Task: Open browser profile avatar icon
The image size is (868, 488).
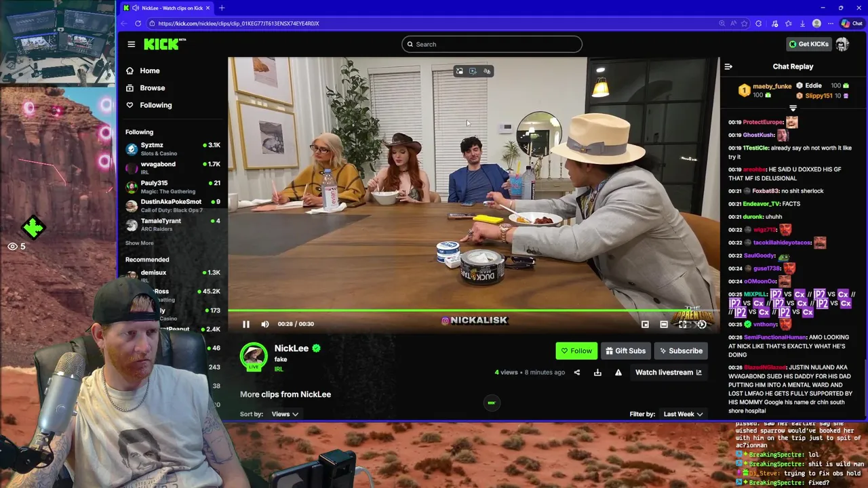Action: coord(816,23)
